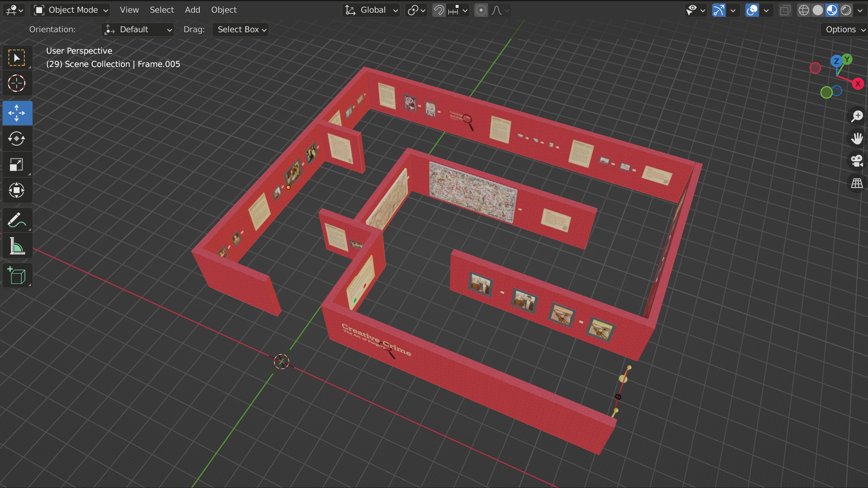Click the negative X axis red circle
Screen dimensions: 868x488
(815, 68)
